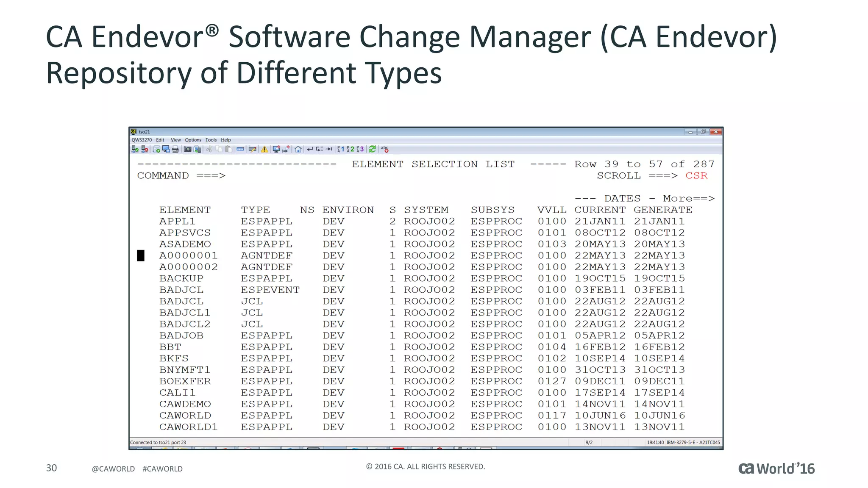Select element CAWORLD1 row
This screenshot has width=868, height=488.
point(422,427)
